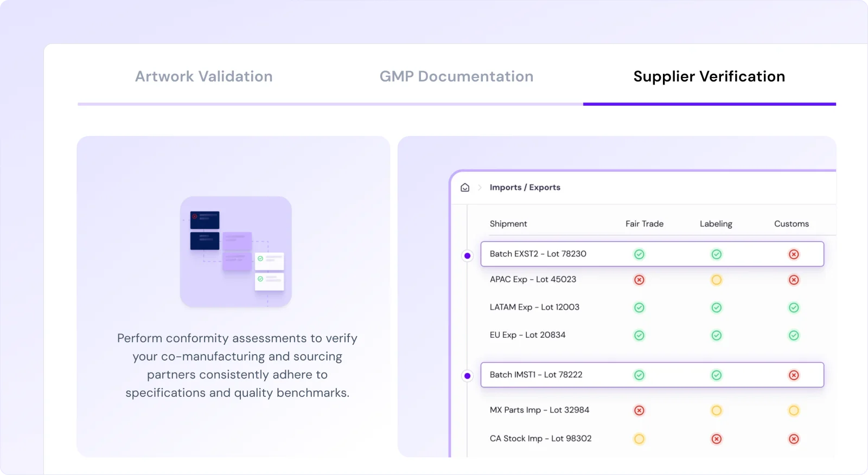
Task: Select Batch IMST1 - Lot 78222 row
Action: [652, 375]
